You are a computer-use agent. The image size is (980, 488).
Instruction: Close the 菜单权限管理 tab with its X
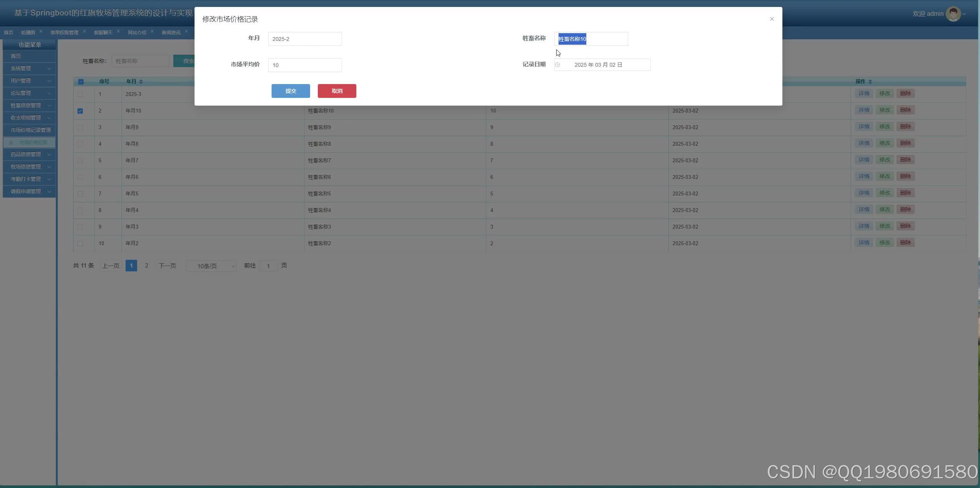tap(84, 31)
